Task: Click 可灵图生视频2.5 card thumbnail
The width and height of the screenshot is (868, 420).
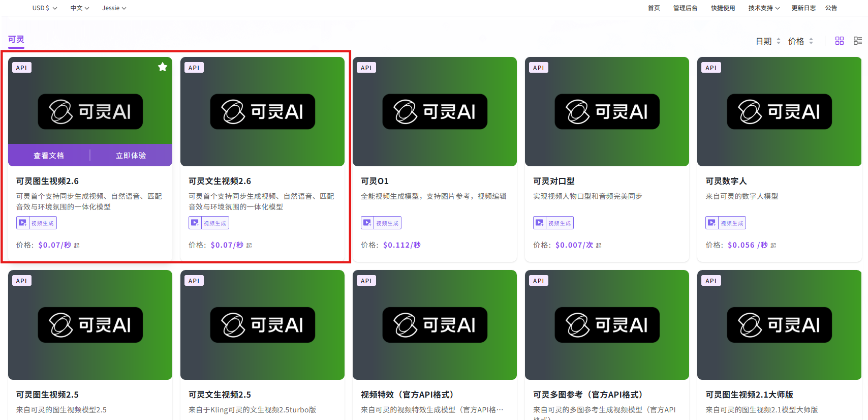Action: 90,325
